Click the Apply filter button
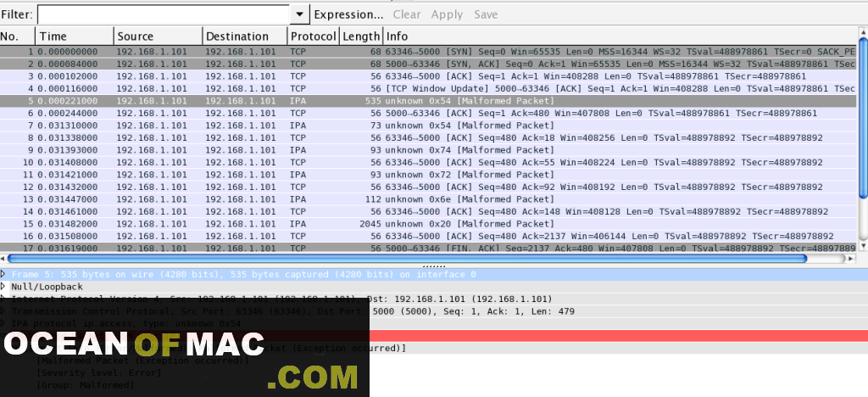The image size is (868, 397). point(447,14)
